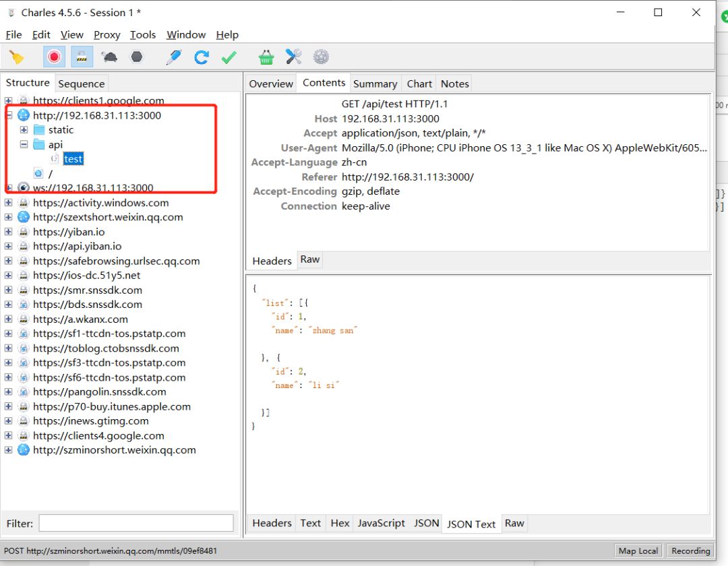Select the JSON response tab
Screen dimensions: 728x566
pyautogui.click(x=426, y=523)
